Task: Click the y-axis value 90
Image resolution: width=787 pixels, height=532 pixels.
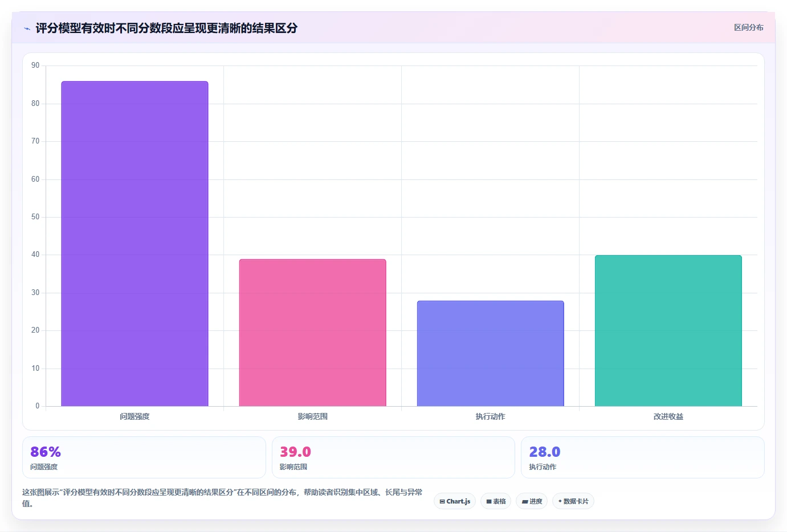Action: click(35, 66)
